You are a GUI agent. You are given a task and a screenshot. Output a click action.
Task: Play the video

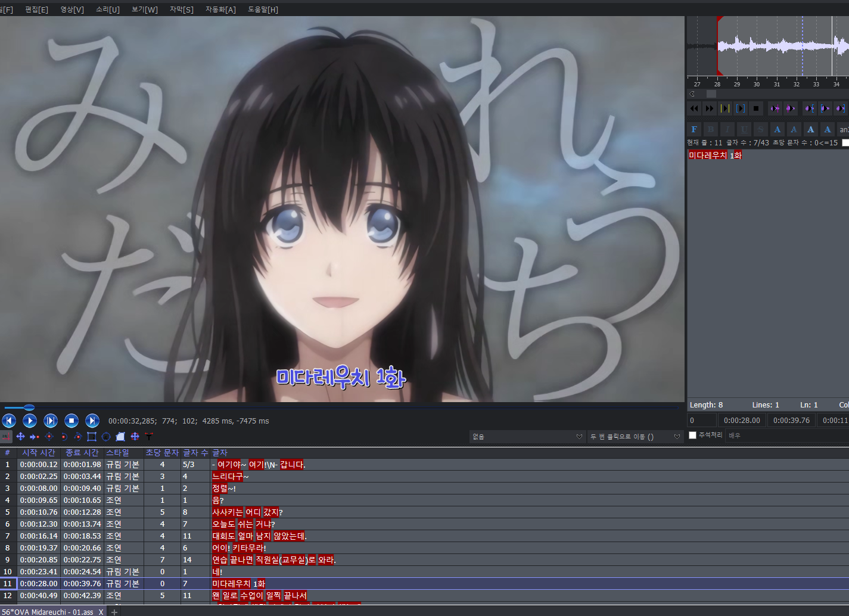pyautogui.click(x=30, y=421)
